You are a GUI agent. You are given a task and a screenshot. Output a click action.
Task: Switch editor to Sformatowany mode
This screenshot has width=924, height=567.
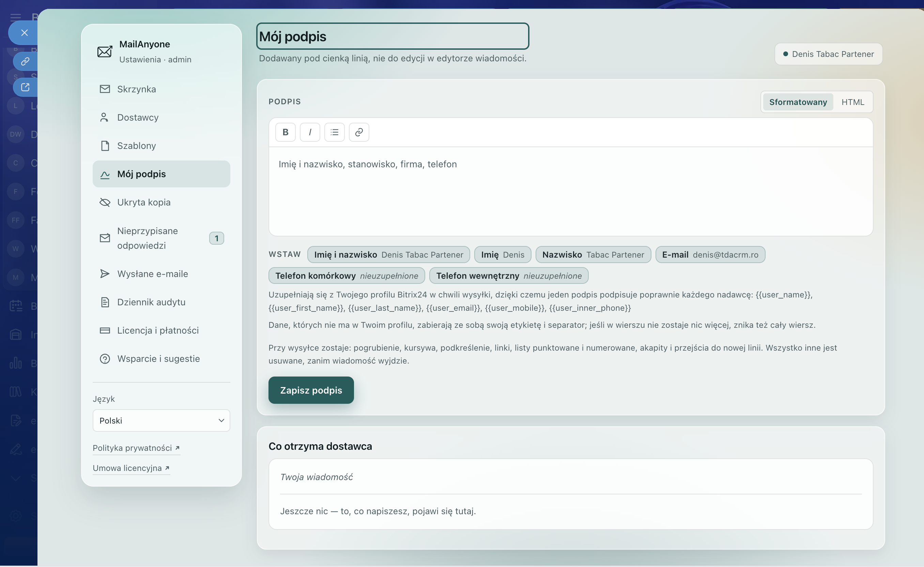[798, 102]
